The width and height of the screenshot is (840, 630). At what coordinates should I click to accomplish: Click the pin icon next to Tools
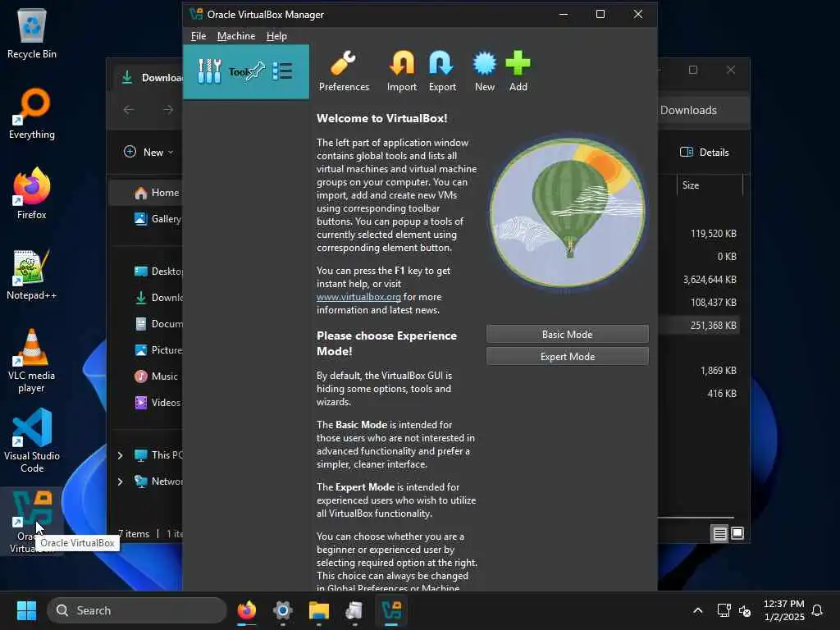(x=255, y=71)
